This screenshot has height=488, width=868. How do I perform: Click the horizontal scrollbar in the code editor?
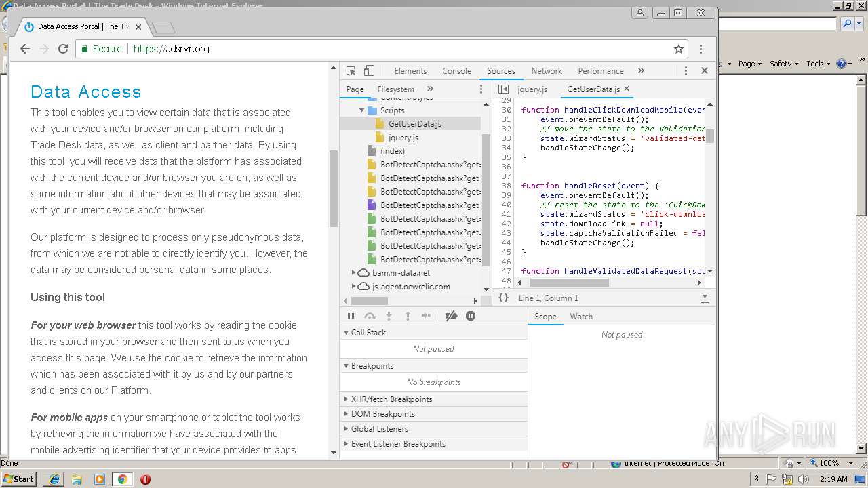point(569,283)
